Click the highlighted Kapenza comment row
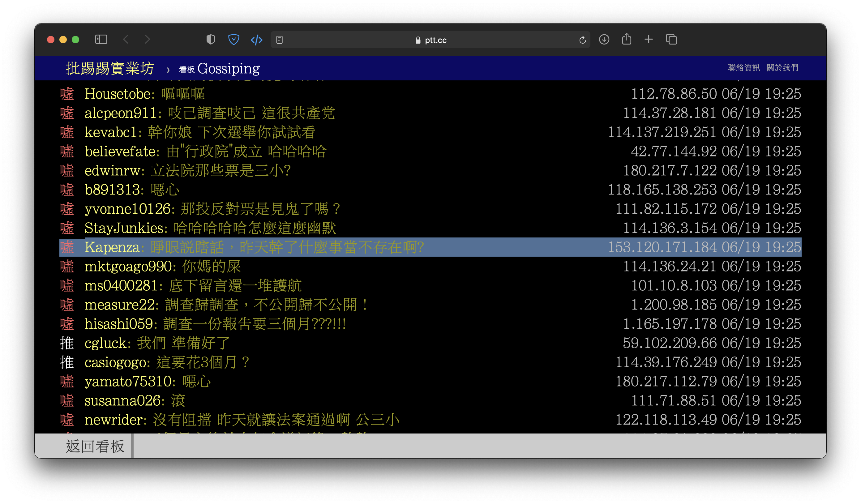This screenshot has width=861, height=504. pos(430,247)
